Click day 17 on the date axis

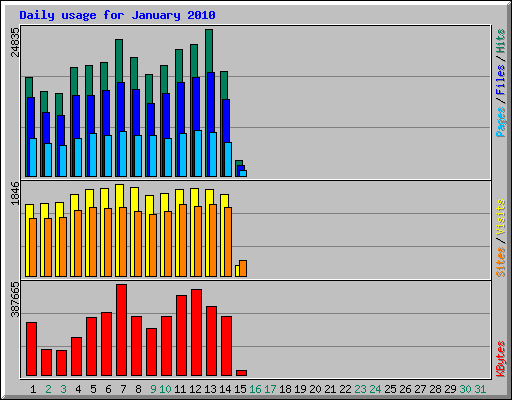tap(270, 389)
